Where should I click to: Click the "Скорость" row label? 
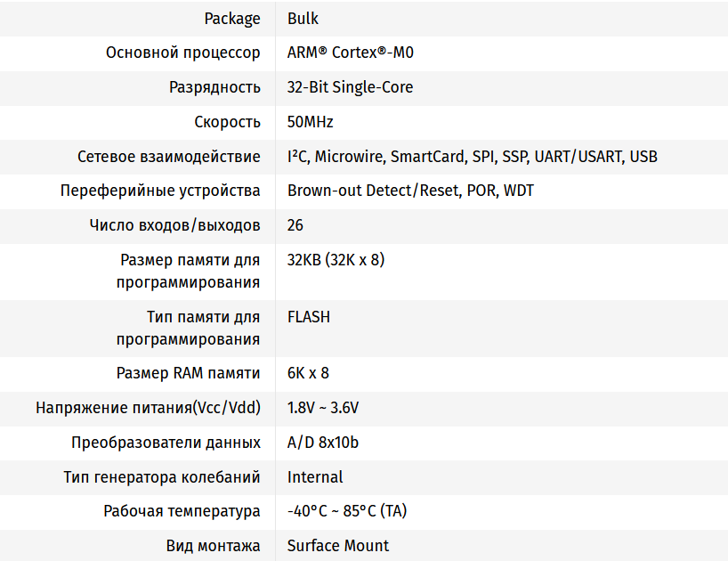pyautogui.click(x=228, y=122)
